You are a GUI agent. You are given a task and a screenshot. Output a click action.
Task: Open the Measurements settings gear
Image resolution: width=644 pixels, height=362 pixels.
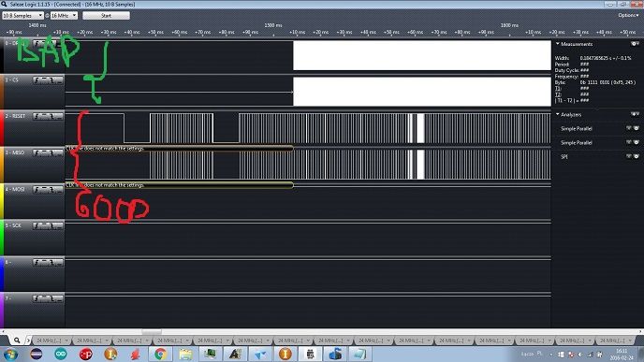coord(634,44)
